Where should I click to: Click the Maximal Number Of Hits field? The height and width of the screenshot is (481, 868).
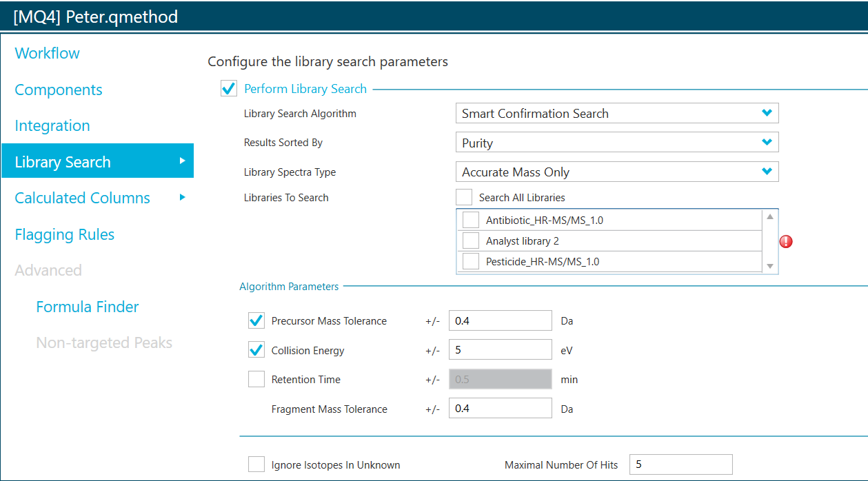[681, 464]
